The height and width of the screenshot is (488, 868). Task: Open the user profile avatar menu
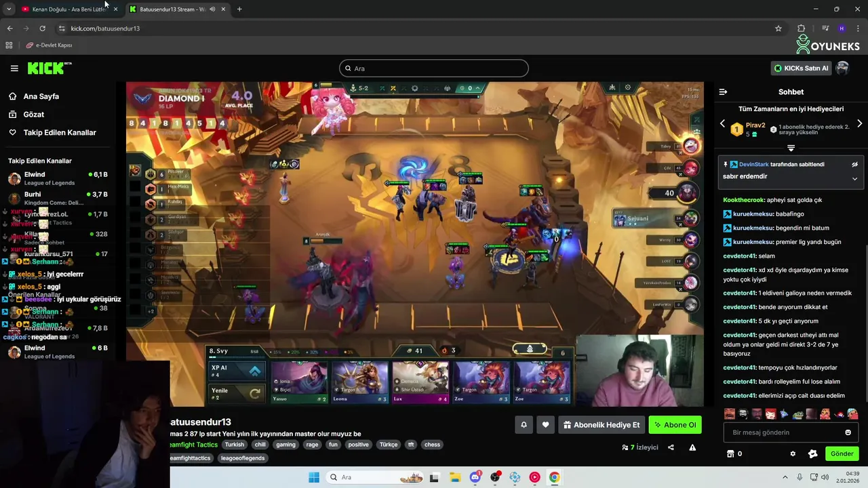coord(842,68)
